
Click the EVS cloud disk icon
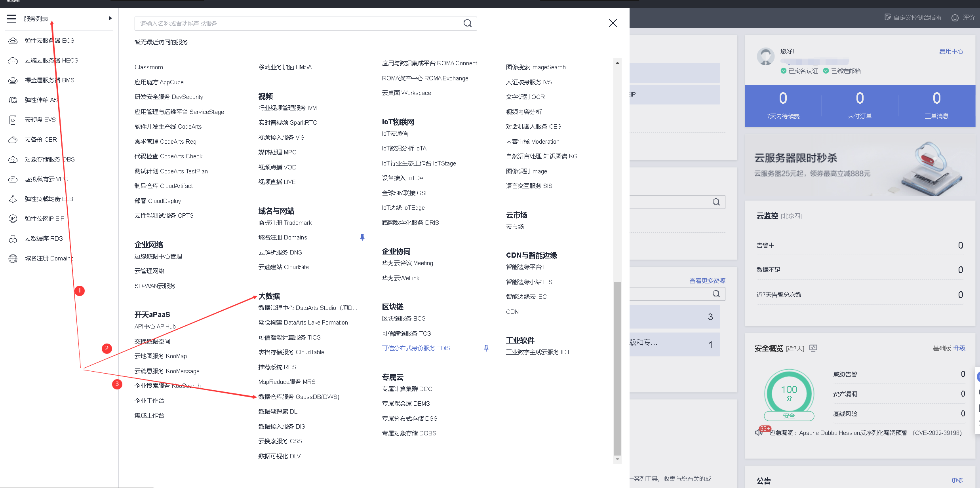point(13,120)
